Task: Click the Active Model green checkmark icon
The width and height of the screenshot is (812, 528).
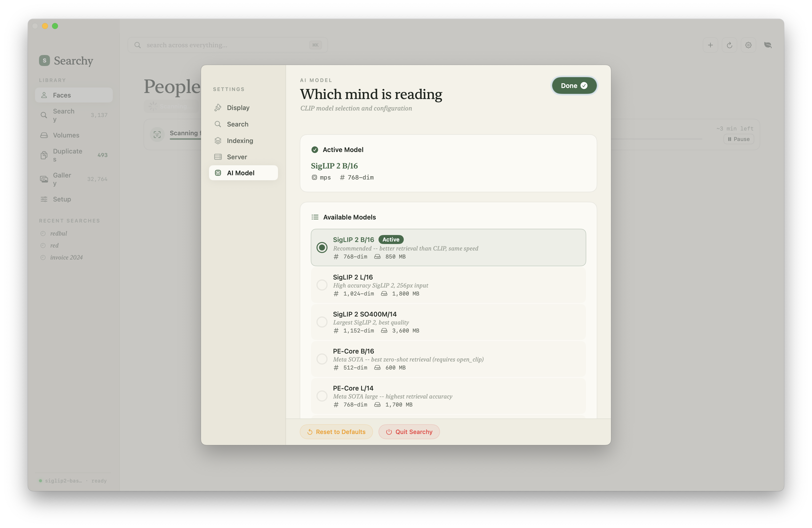Action: point(314,150)
